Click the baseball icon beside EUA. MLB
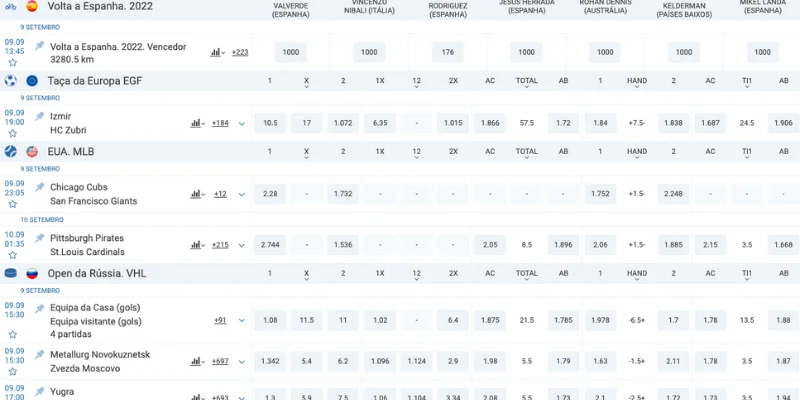800x400 pixels. click(x=10, y=152)
